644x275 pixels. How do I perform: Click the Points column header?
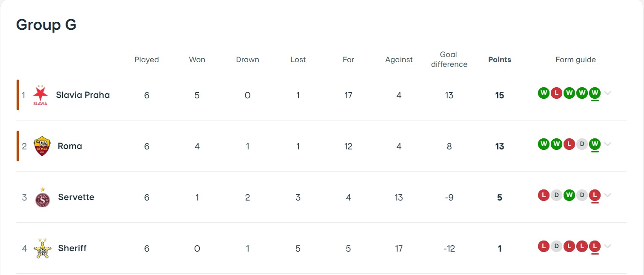click(x=500, y=60)
